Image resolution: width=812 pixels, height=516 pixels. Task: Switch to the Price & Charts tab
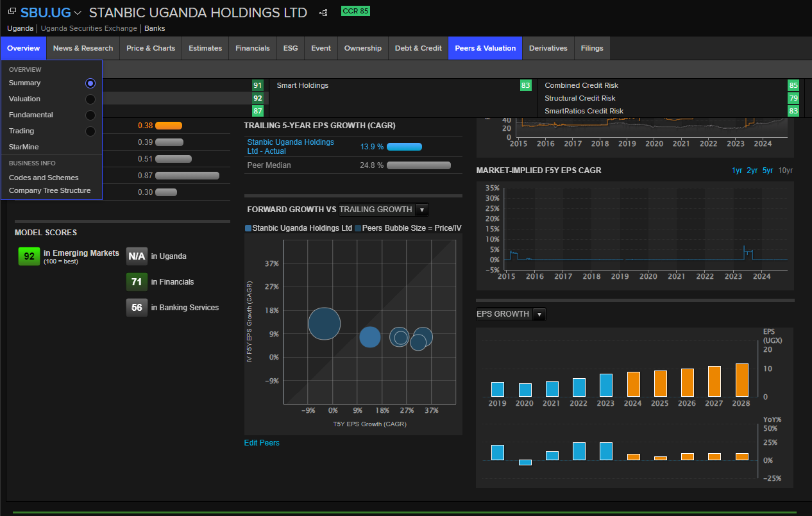(x=151, y=48)
